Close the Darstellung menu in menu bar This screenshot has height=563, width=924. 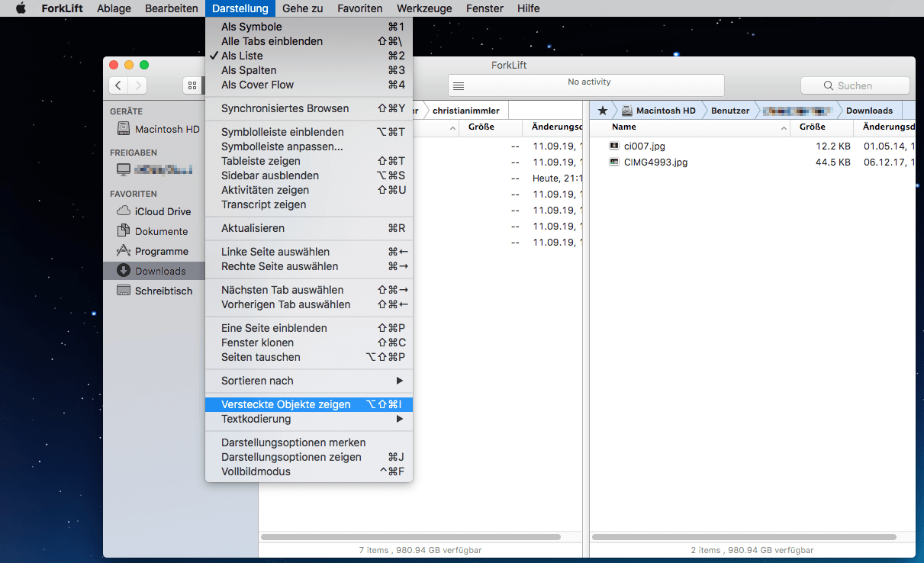(x=240, y=8)
